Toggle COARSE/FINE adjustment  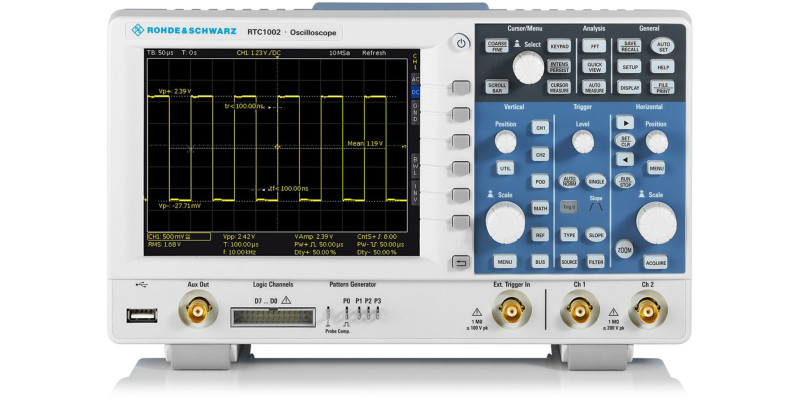click(496, 45)
